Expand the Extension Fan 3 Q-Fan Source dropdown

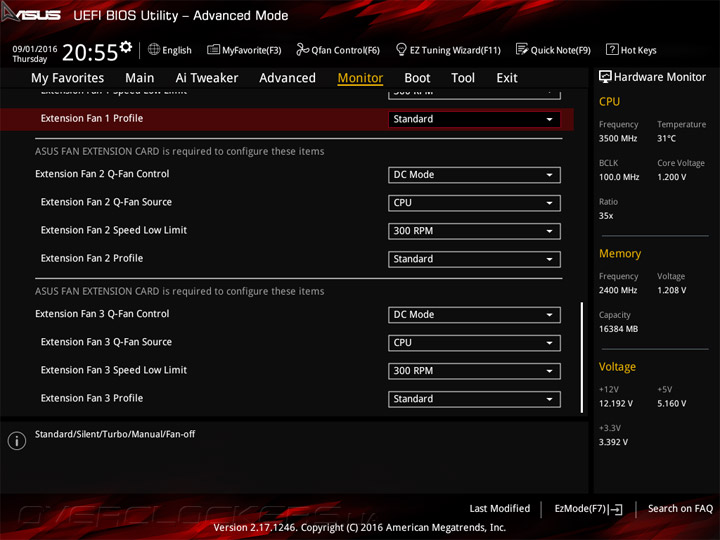click(x=474, y=343)
